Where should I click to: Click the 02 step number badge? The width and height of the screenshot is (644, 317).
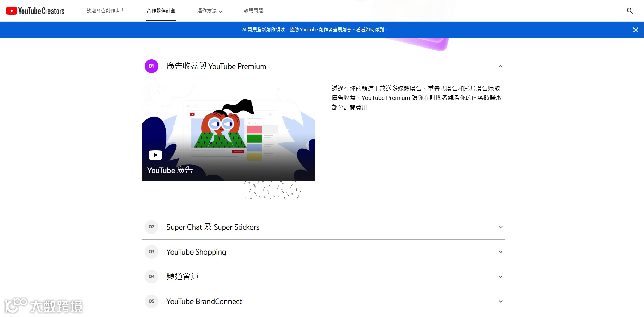pos(152,227)
